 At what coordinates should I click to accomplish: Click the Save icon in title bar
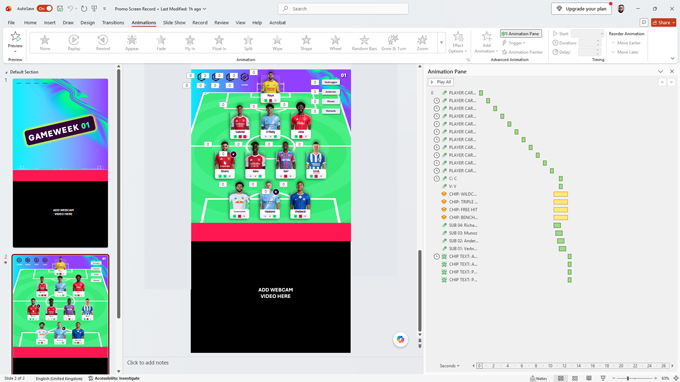click(x=60, y=9)
